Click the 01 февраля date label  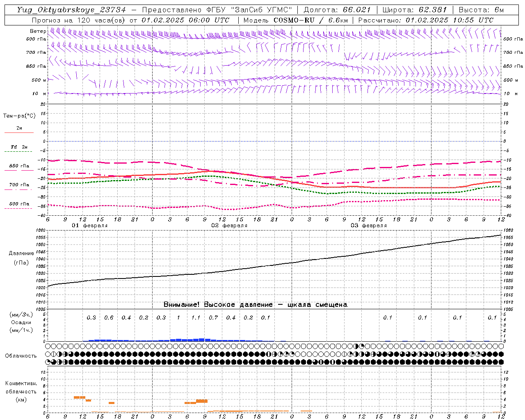pyautogui.click(x=90, y=226)
